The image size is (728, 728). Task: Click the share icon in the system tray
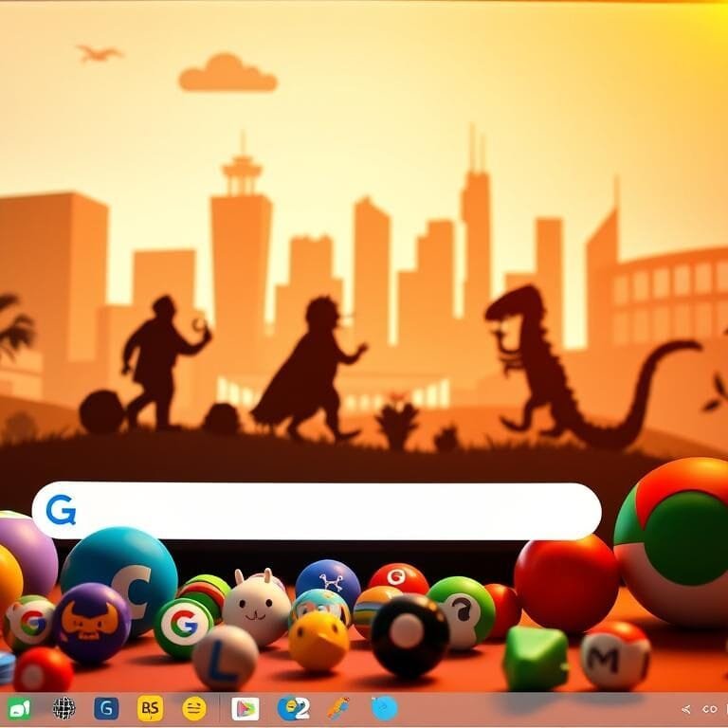tap(685, 709)
